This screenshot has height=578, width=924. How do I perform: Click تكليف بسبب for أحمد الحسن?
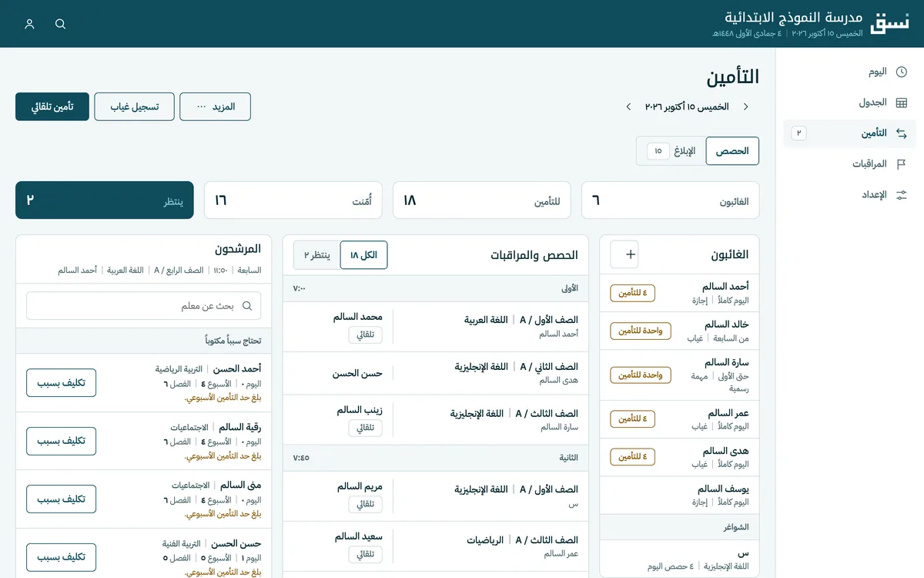(x=61, y=383)
